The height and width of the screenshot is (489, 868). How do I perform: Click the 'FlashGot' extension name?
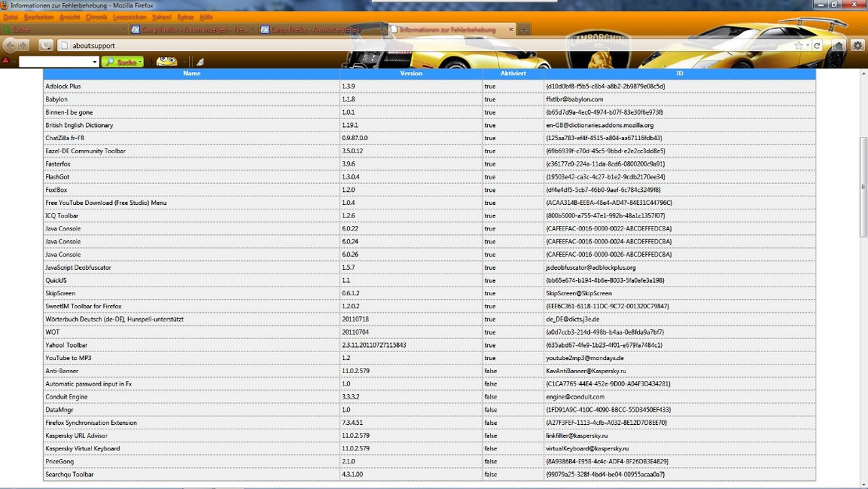click(x=57, y=177)
